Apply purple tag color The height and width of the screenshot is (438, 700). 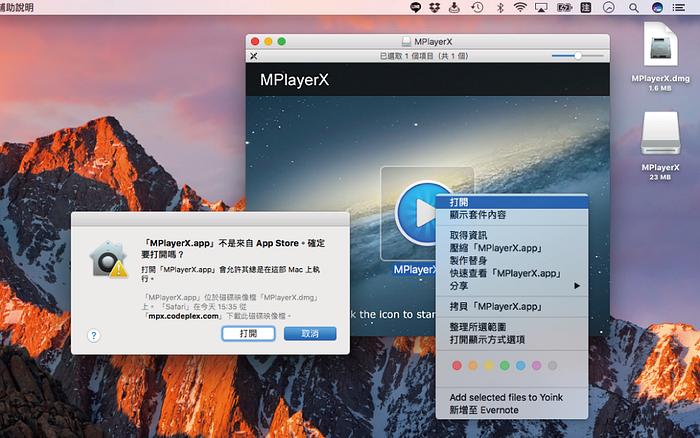point(537,366)
